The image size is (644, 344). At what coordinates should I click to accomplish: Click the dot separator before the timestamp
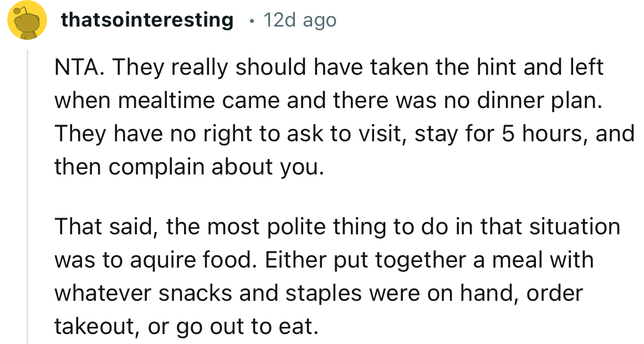pyautogui.click(x=252, y=22)
